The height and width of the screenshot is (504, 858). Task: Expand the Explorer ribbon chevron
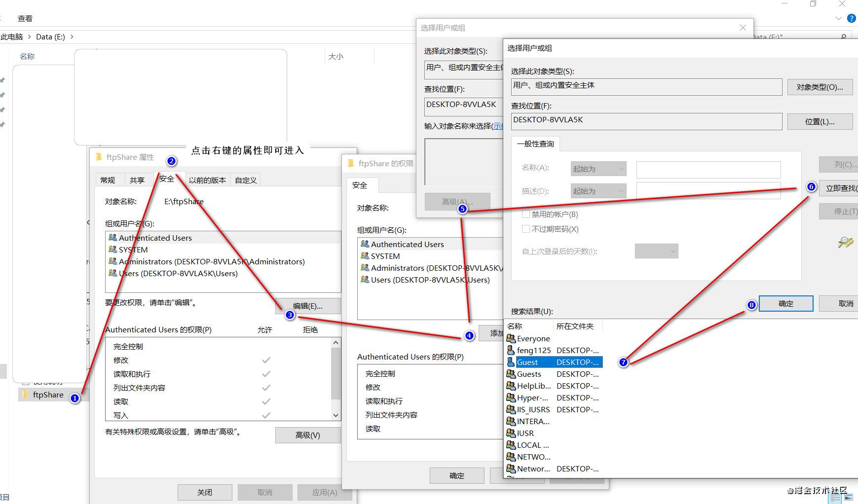pyautogui.click(x=838, y=18)
